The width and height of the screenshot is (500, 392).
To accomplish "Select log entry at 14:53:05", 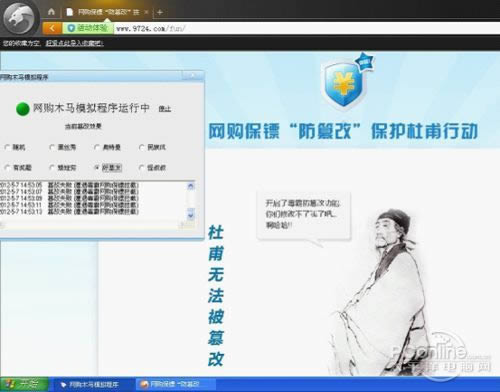I will (69, 185).
